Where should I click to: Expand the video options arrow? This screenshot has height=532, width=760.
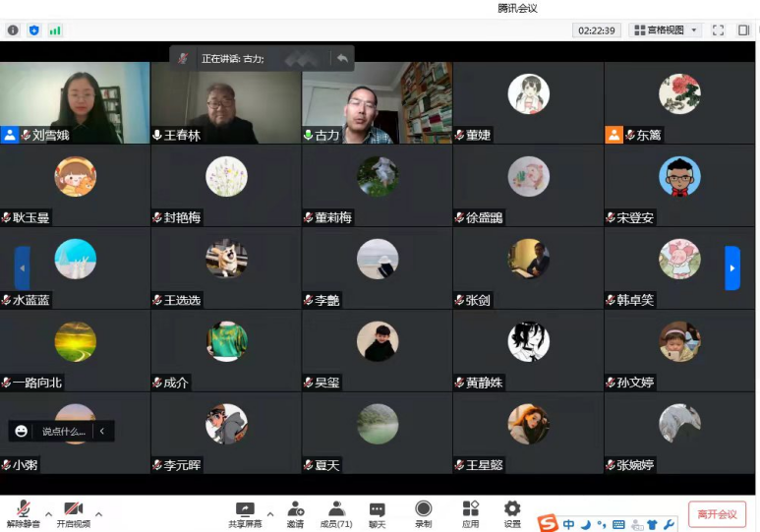click(98, 513)
